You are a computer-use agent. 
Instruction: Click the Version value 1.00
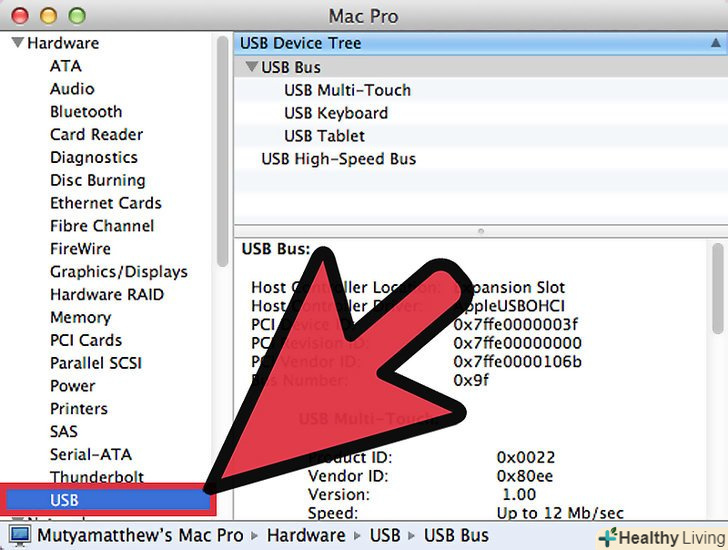tap(519, 495)
